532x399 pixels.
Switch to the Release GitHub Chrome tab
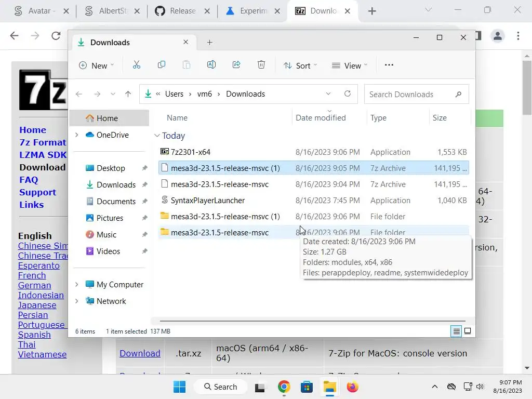coord(182,11)
